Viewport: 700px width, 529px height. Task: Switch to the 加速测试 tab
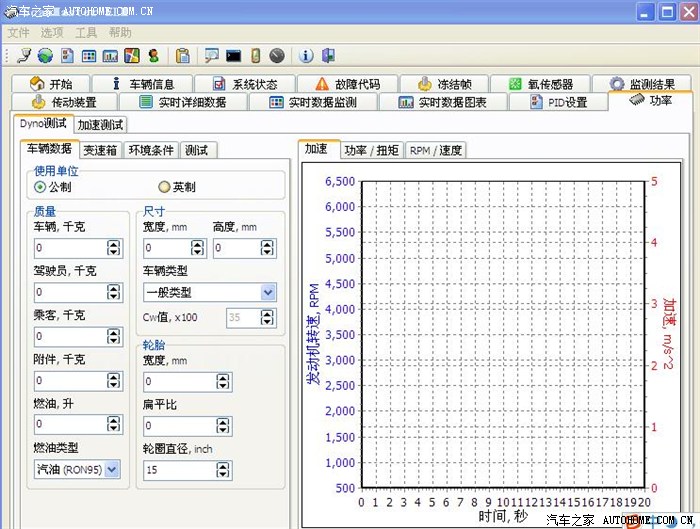101,125
